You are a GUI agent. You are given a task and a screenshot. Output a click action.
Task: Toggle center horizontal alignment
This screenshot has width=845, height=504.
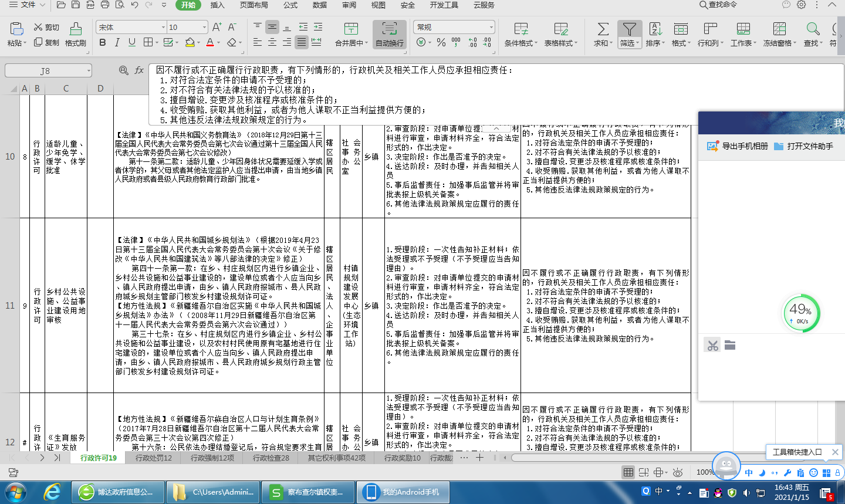tap(272, 42)
